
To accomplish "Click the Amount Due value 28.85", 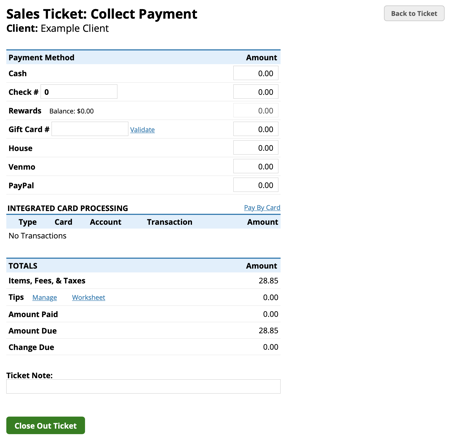I will 268,331.
